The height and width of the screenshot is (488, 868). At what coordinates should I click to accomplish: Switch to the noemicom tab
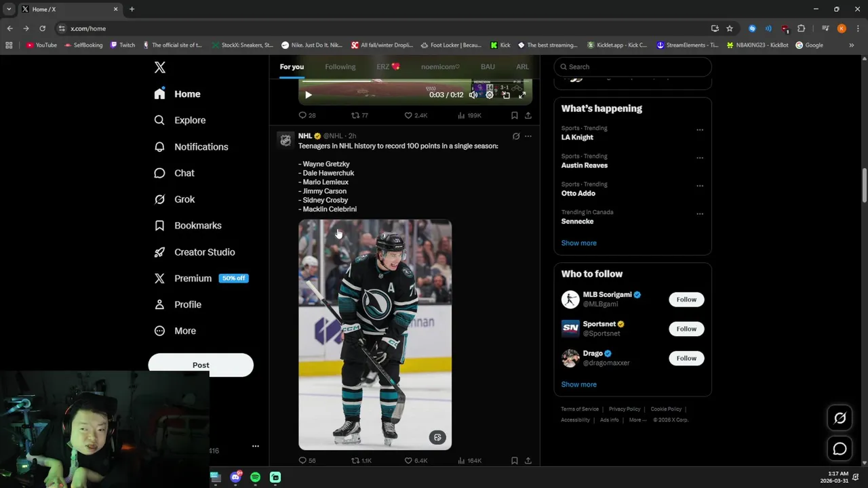coord(440,66)
